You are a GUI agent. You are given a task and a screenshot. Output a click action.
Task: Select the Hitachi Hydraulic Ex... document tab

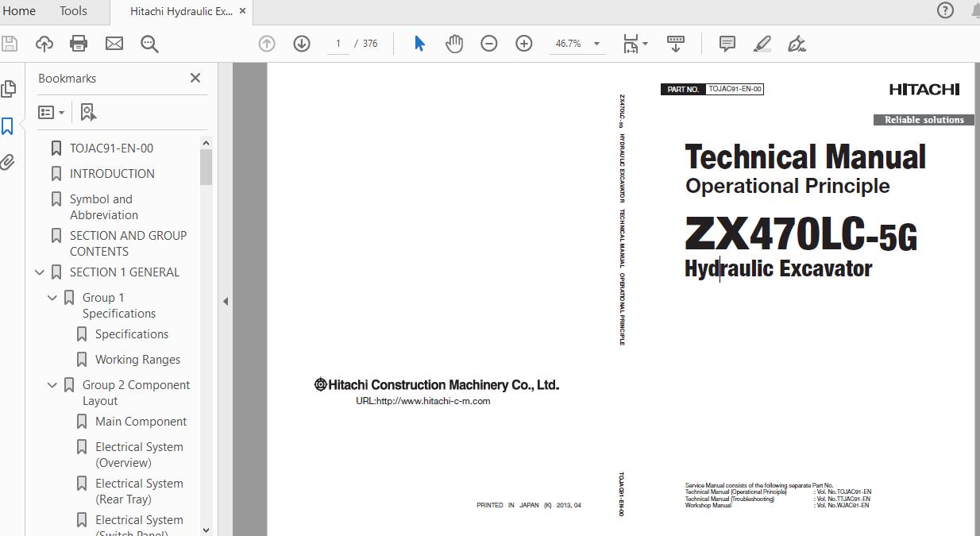[181, 11]
